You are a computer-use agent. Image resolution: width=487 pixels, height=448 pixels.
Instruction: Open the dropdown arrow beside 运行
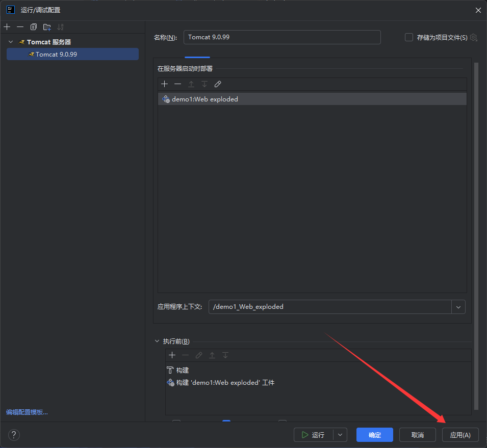(340, 435)
